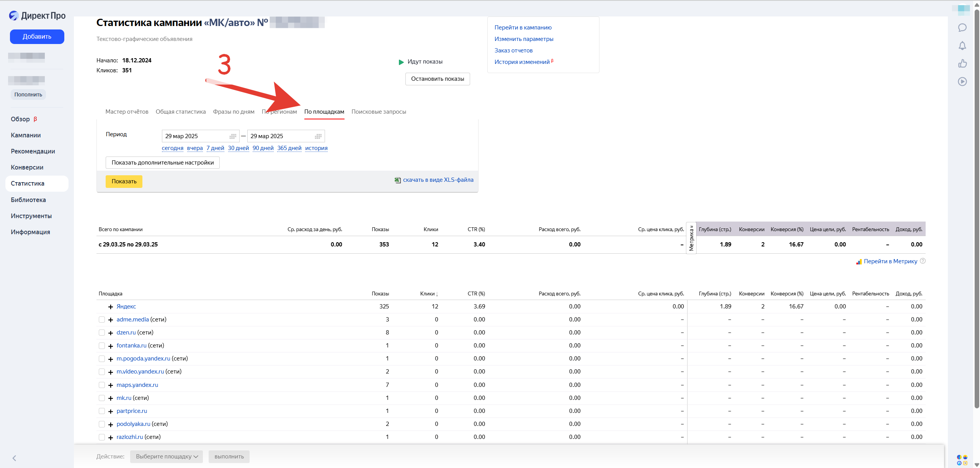The width and height of the screenshot is (980, 468).
Task: Tick the checkbox for adme.media
Action: coord(102,320)
